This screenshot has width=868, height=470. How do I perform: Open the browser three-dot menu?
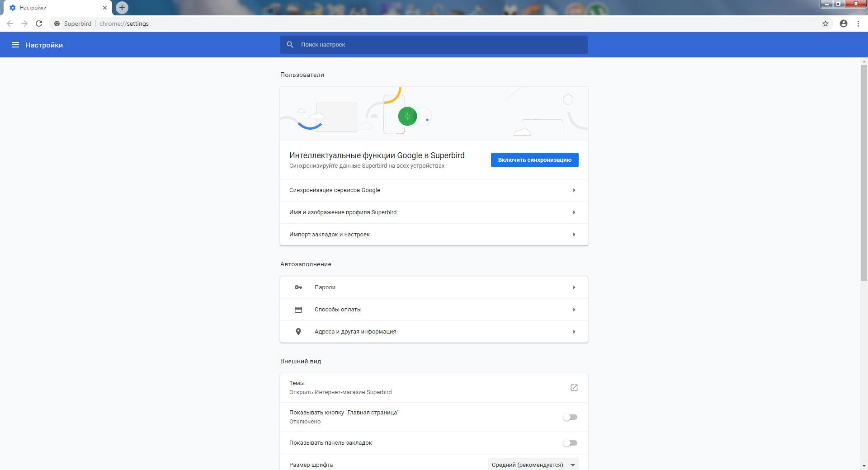tap(858, 23)
